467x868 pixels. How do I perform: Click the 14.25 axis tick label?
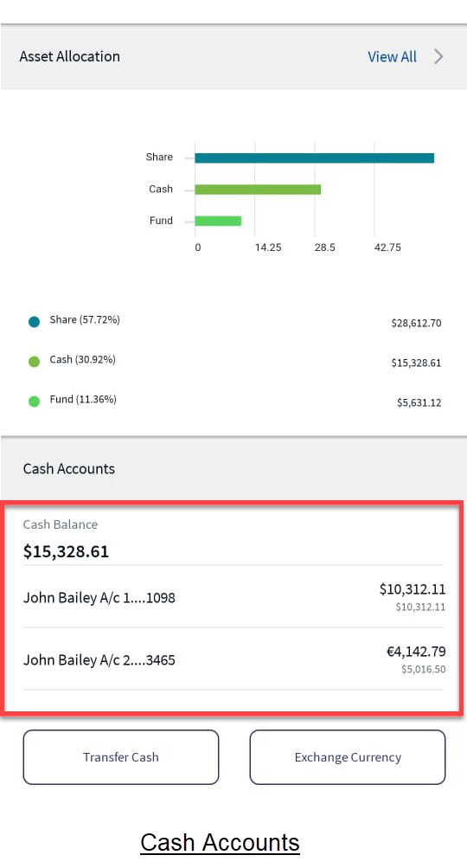[x=268, y=248]
